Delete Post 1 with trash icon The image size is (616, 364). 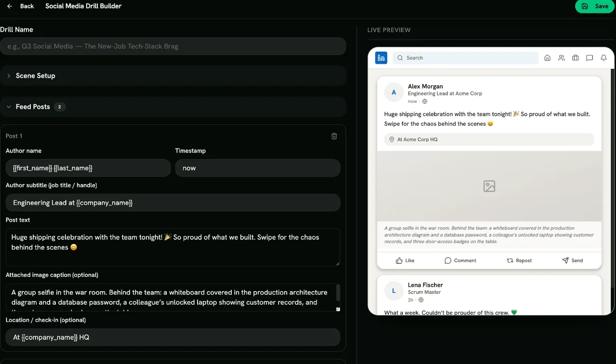(x=334, y=136)
